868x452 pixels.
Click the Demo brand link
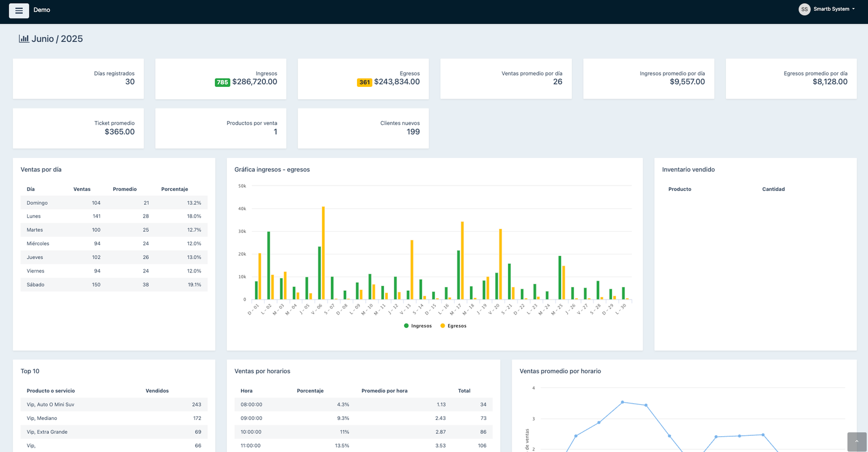coord(42,10)
